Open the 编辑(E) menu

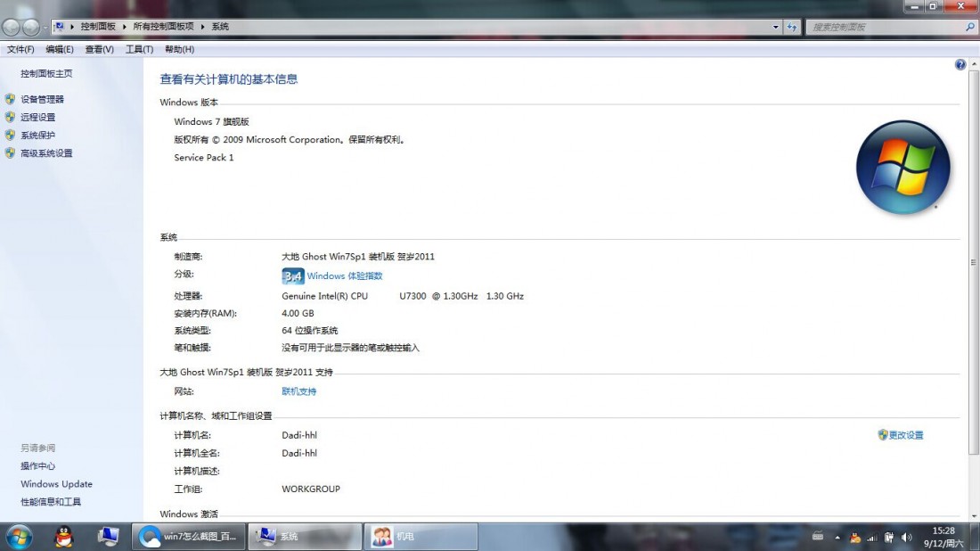(x=60, y=49)
